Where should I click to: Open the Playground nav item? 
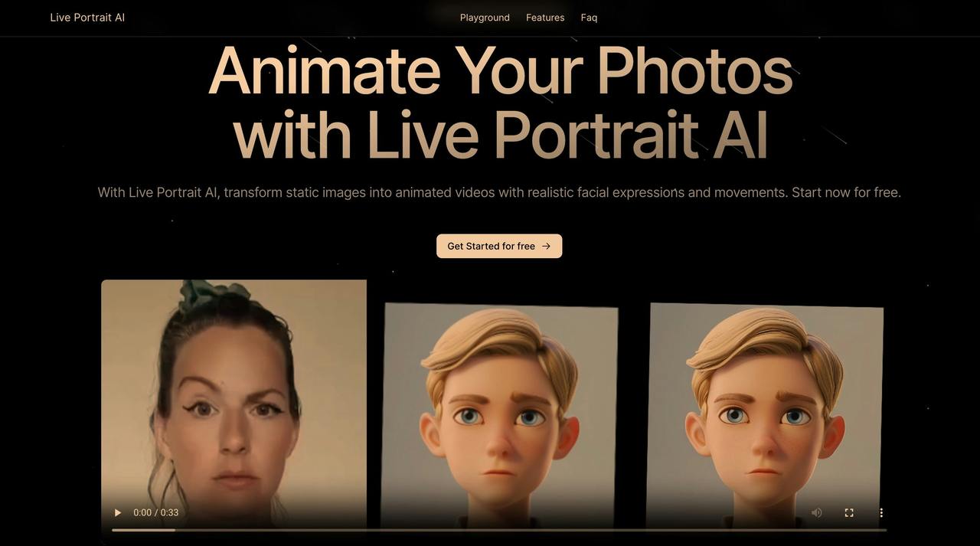coord(485,18)
